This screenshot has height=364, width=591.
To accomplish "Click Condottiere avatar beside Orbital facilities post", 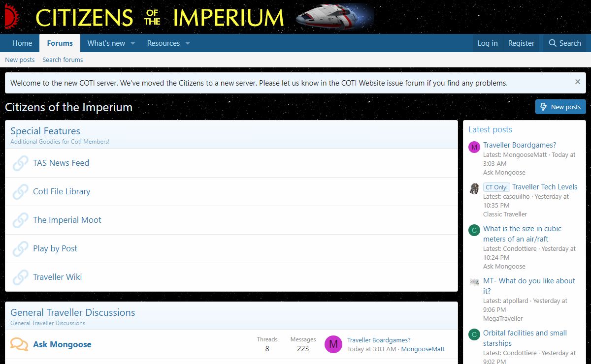I will click(x=474, y=335).
